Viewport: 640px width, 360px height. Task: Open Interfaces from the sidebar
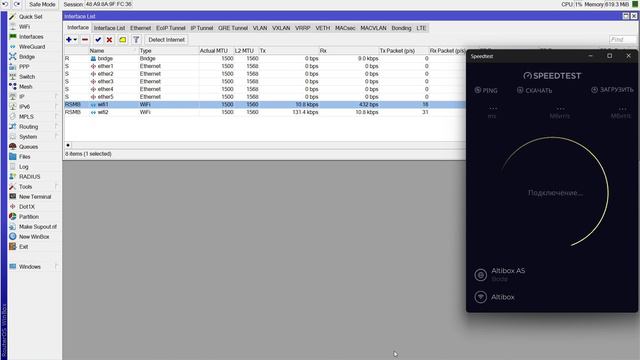point(31,37)
